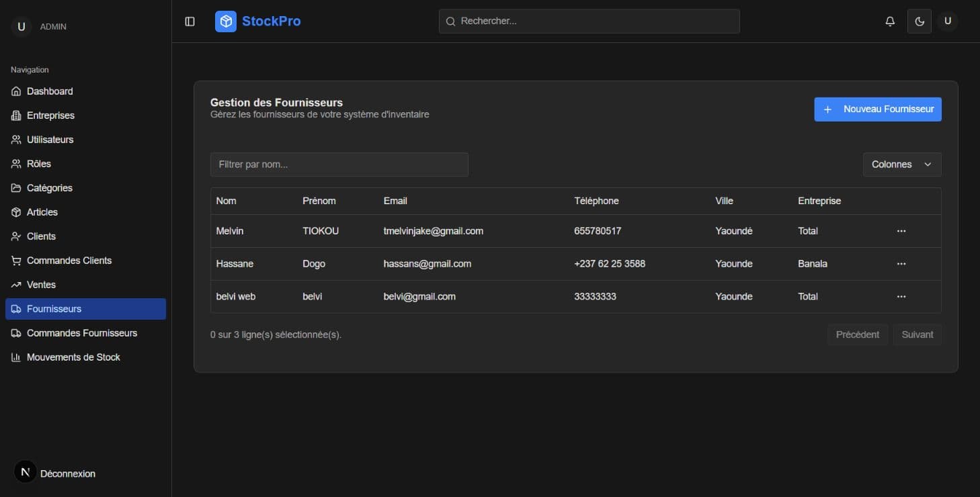Click the Catégories folder icon

(x=16, y=188)
